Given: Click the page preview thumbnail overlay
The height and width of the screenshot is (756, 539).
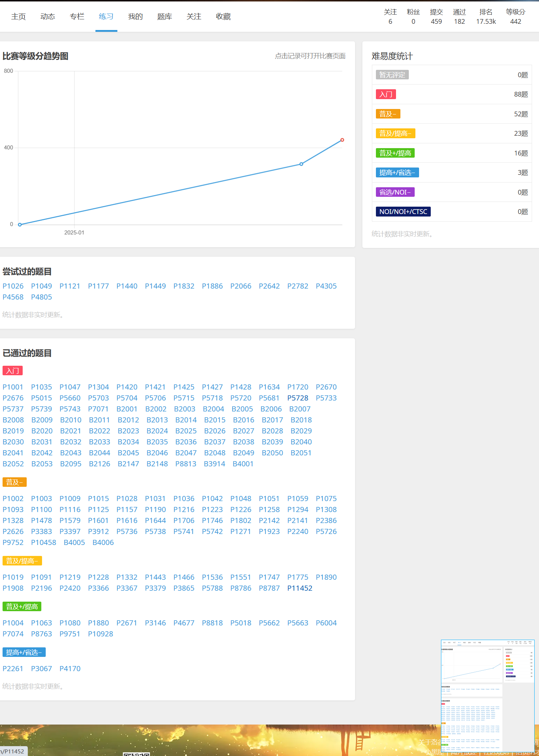Looking at the screenshot, I should [x=488, y=697].
